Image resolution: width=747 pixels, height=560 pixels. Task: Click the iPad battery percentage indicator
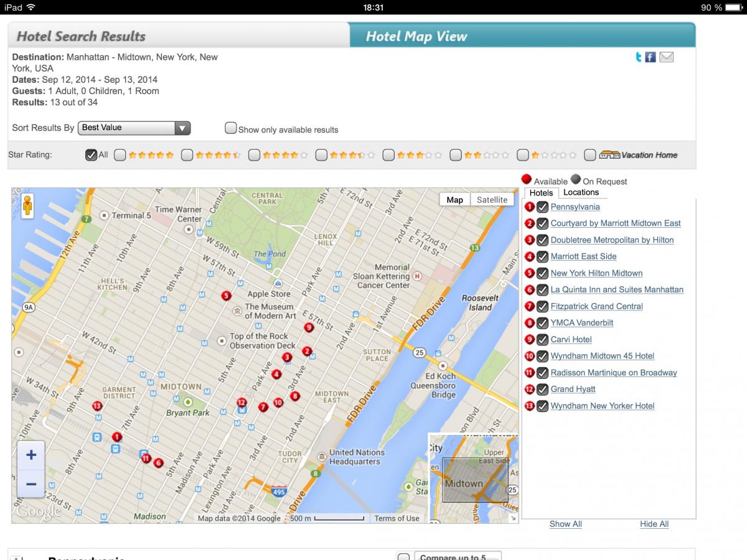pyautogui.click(x=712, y=7)
